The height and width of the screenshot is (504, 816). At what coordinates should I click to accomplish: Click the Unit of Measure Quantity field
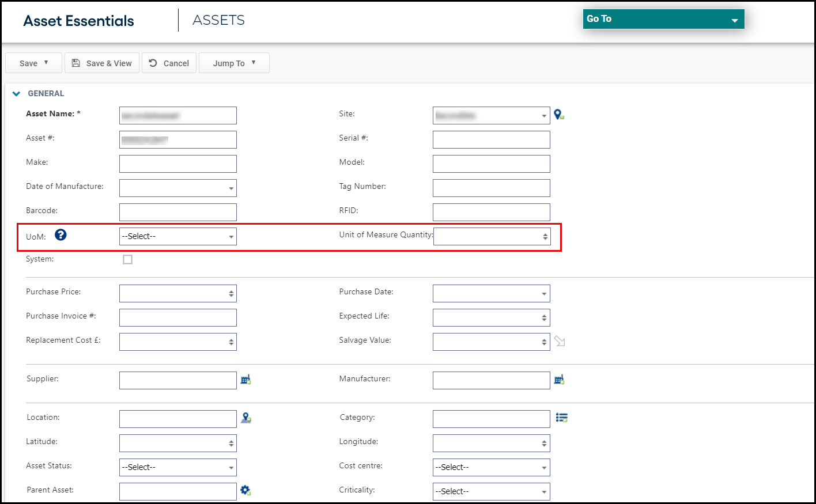(492, 236)
